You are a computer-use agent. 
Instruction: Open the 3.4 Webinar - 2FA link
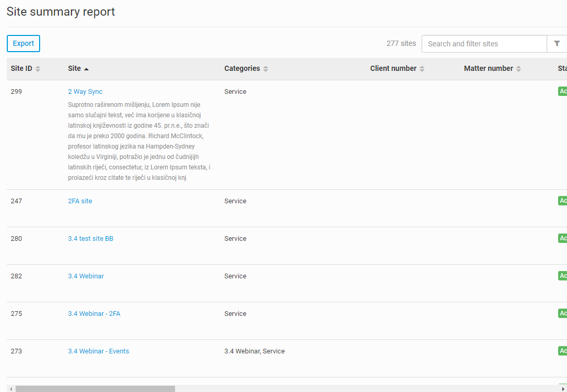[94, 314]
